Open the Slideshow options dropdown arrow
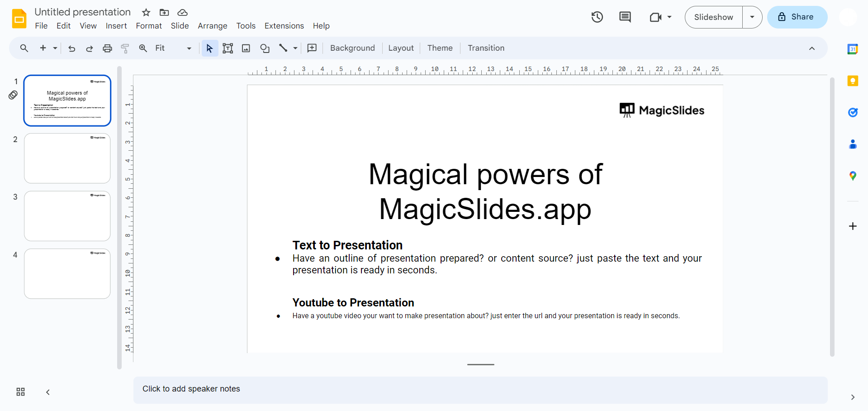This screenshot has width=868, height=411. point(752,17)
